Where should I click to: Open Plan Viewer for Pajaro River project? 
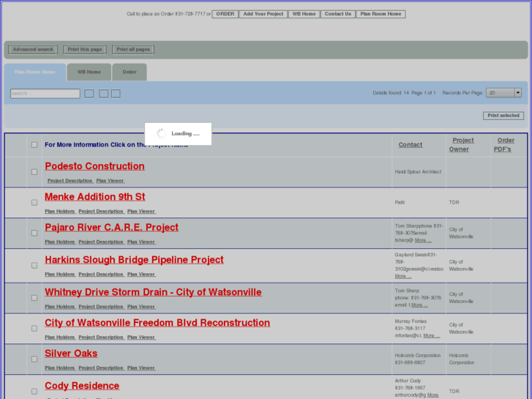point(141,242)
